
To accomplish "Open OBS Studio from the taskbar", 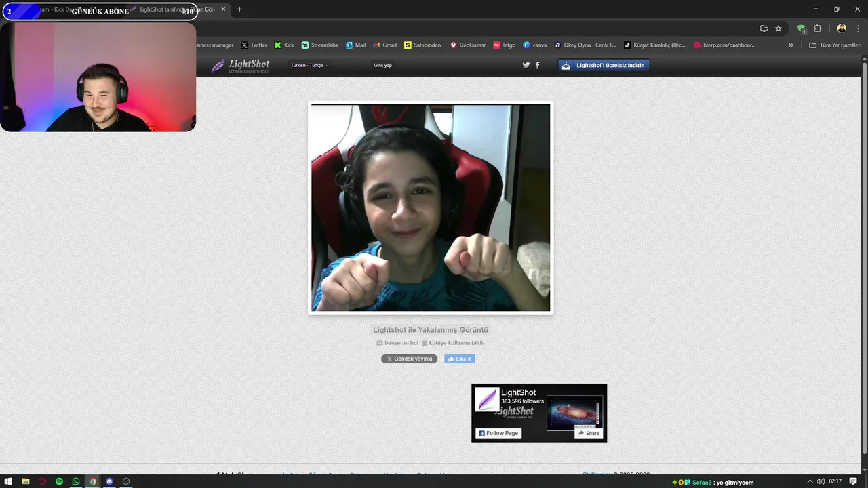I will coord(126,481).
